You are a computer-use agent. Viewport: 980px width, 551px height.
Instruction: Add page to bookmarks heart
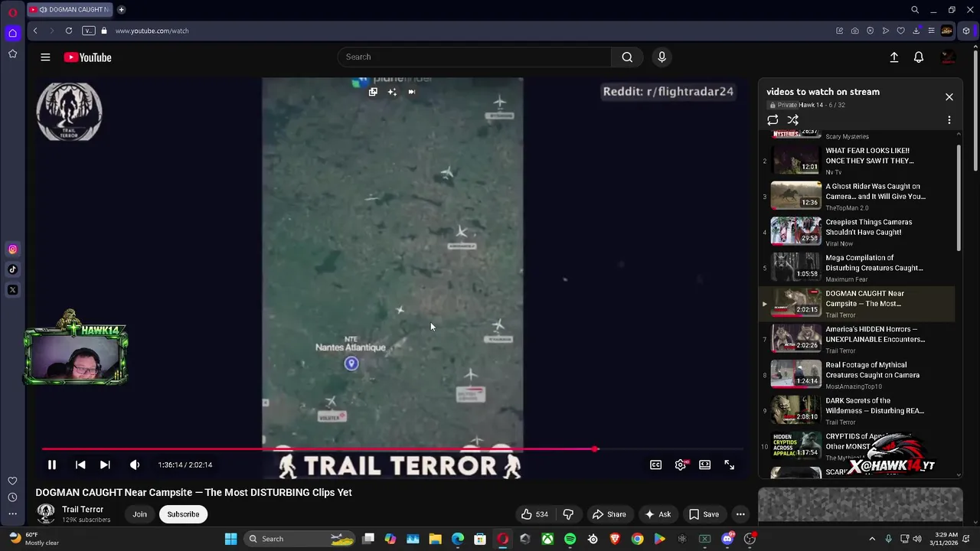click(x=900, y=31)
